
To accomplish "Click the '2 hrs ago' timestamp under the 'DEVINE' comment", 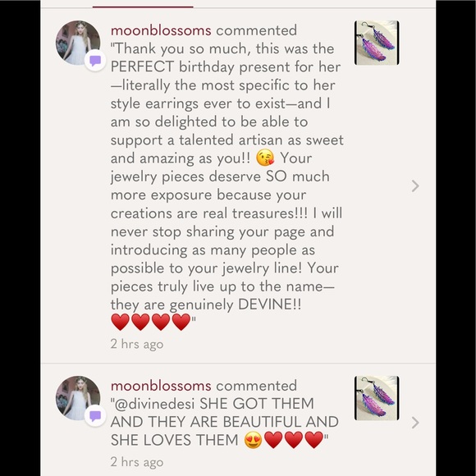I will click(x=137, y=344).
